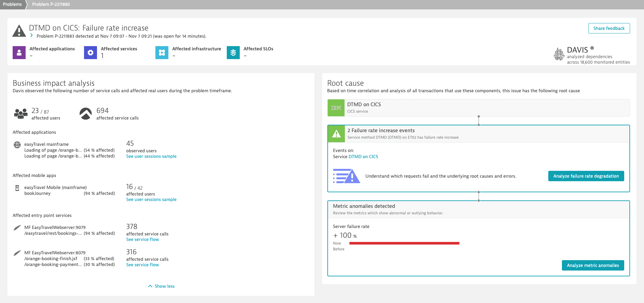
Task: Click the Davis AI logo icon
Action: [559, 54]
